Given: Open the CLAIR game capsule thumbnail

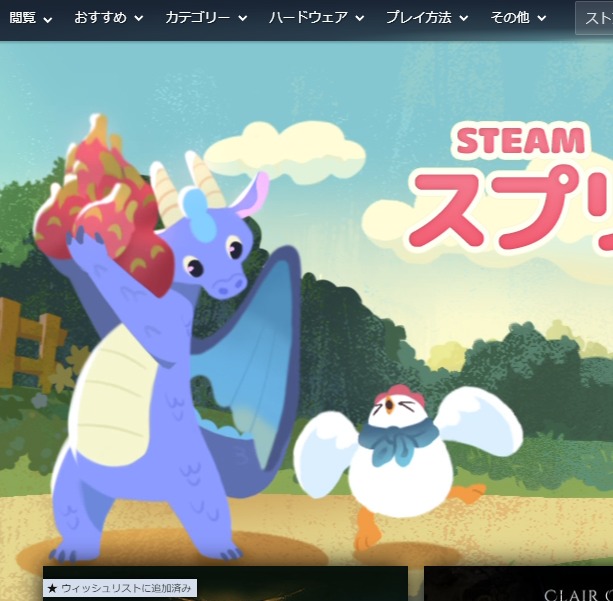Looking at the screenshot, I should coord(518,585).
